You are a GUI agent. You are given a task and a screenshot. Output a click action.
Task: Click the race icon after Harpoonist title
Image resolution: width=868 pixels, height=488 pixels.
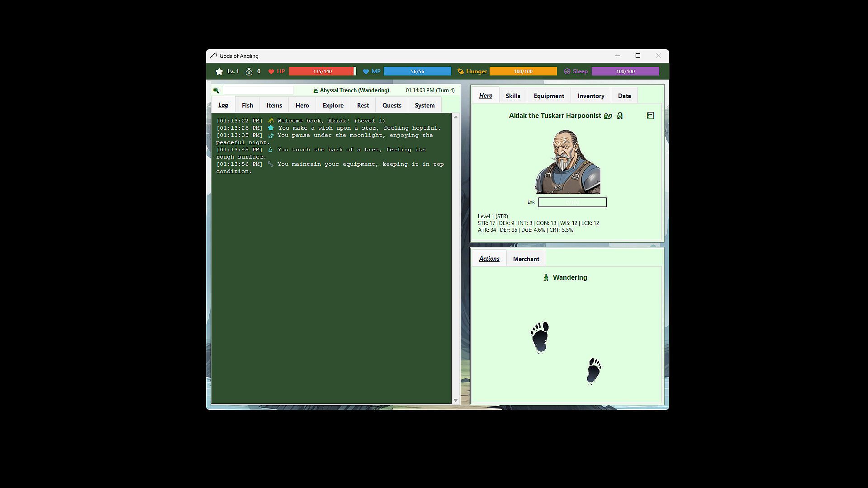(608, 116)
